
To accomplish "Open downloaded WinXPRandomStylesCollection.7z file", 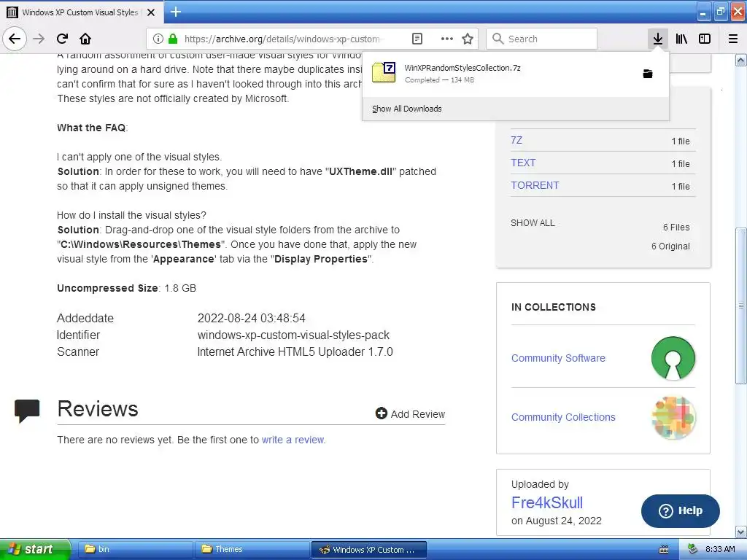I will pyautogui.click(x=500, y=74).
